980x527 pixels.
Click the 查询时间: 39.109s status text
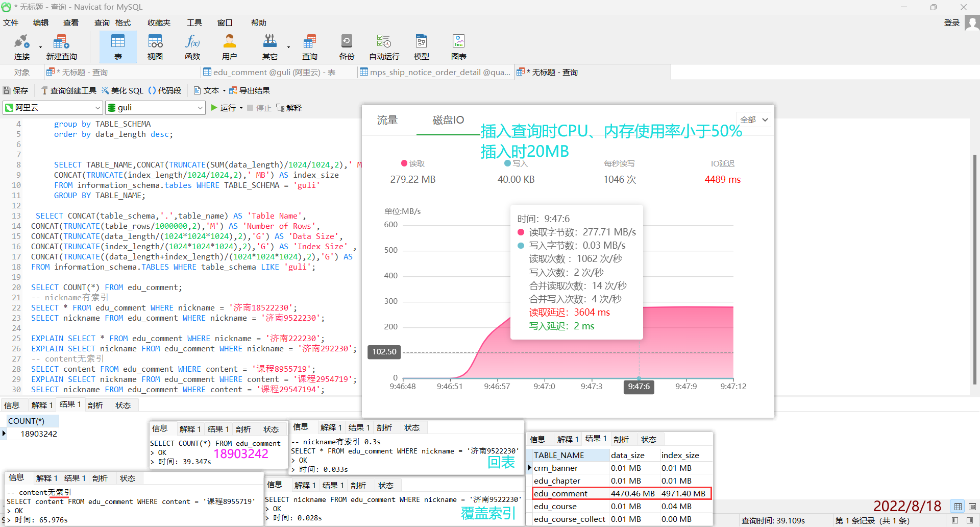click(x=773, y=520)
